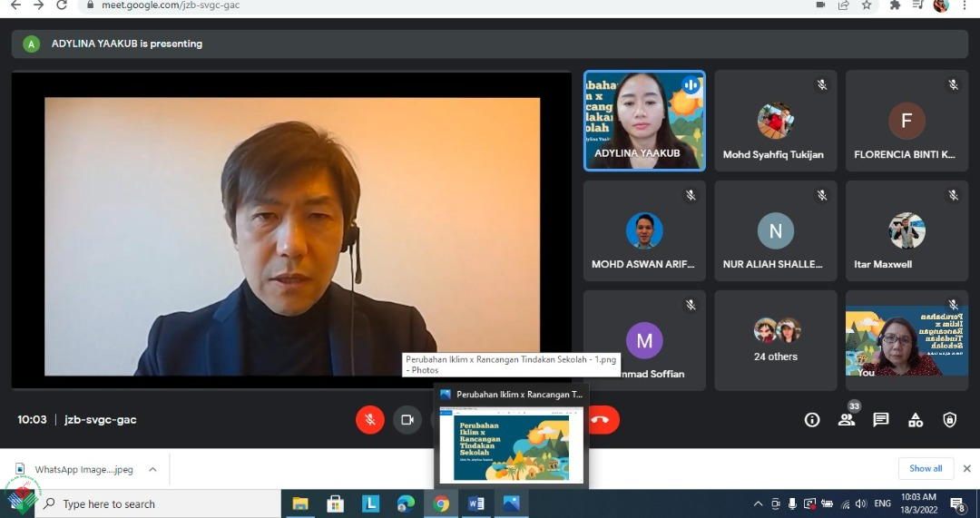This screenshot has width=980, height=518.
Task: Show hidden tray icons chevron
Action: click(758, 503)
